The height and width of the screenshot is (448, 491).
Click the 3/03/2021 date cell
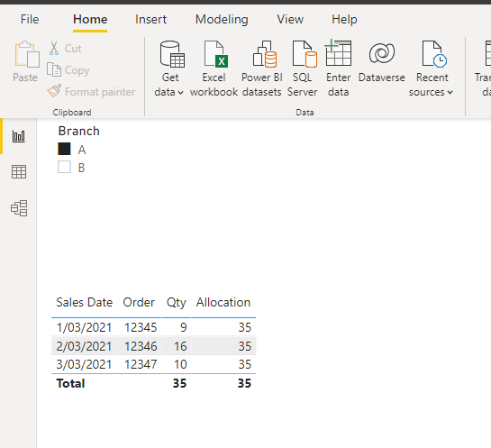84,364
